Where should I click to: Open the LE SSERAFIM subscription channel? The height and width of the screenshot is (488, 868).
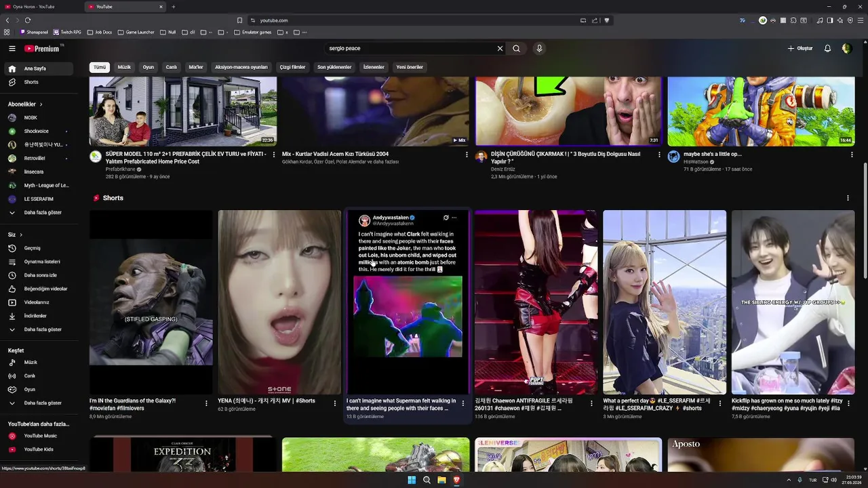(x=39, y=199)
